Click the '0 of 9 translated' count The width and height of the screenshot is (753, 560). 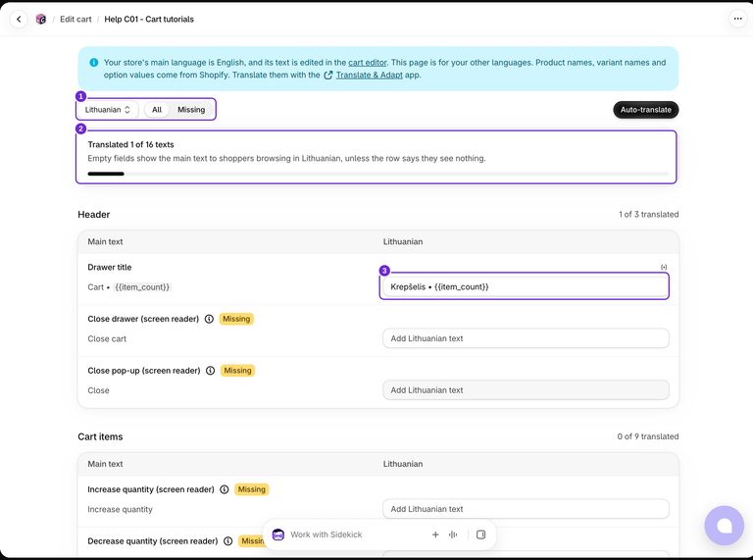(x=648, y=436)
